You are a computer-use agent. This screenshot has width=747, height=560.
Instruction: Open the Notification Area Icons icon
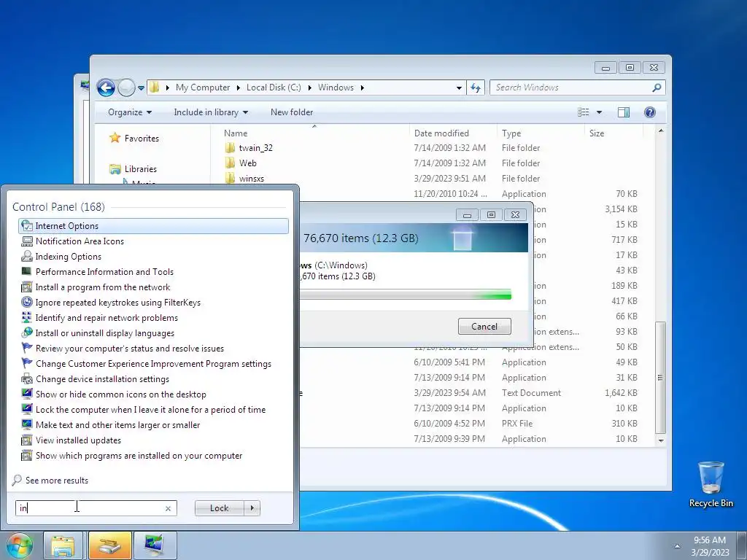pyautogui.click(x=27, y=241)
